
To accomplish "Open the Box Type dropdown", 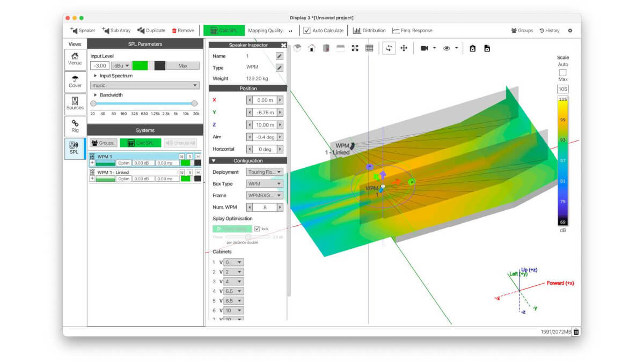I will tap(265, 184).
